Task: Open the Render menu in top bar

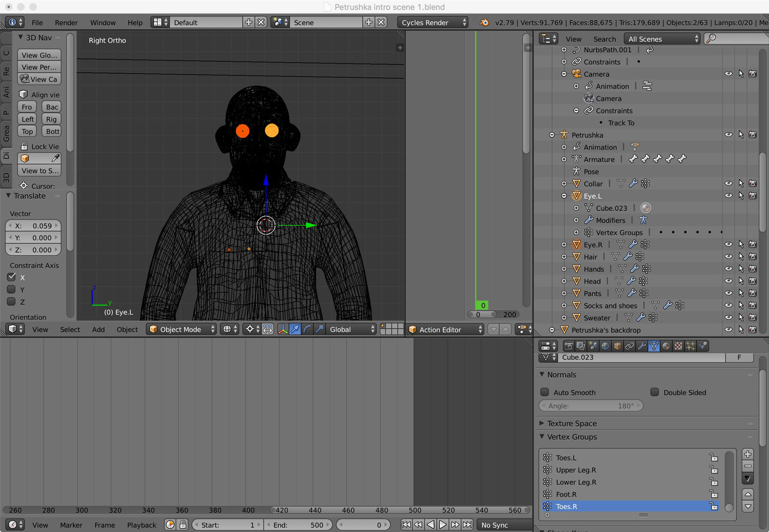Action: pyautogui.click(x=66, y=23)
